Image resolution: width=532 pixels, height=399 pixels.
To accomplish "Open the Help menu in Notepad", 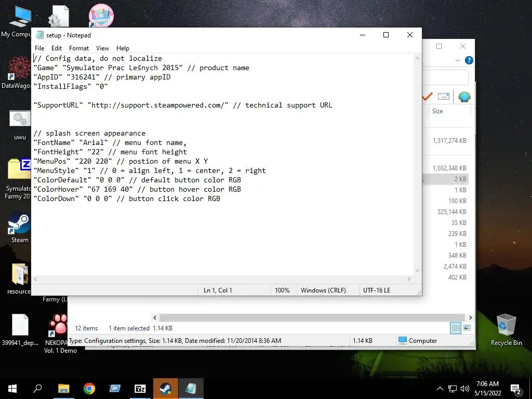I will (x=123, y=48).
